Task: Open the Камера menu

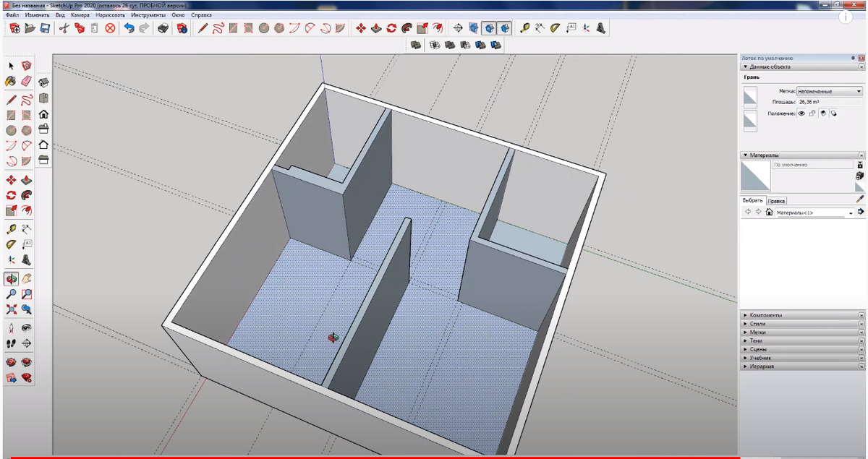Action: (80, 14)
